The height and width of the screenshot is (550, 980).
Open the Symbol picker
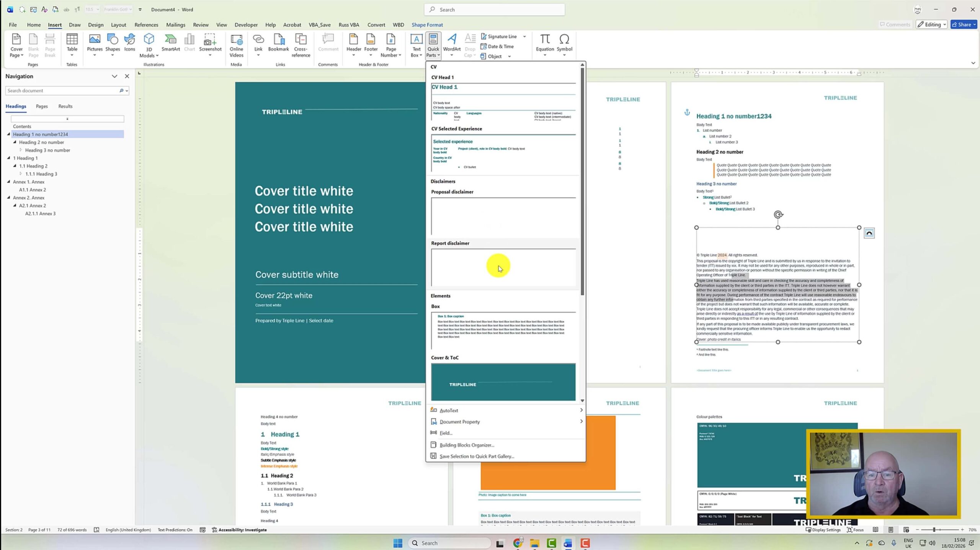[x=564, y=42]
